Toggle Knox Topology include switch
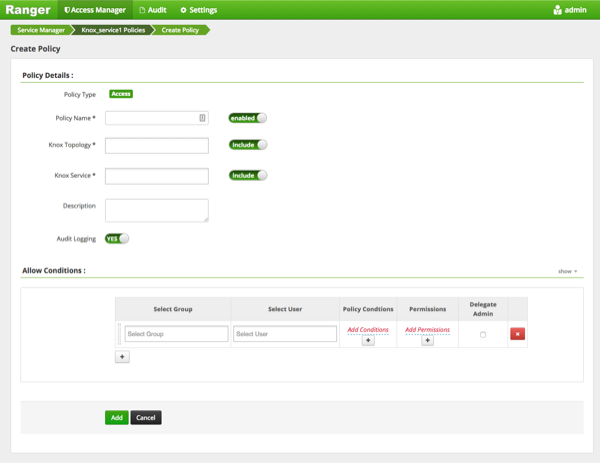This screenshot has width=600, height=463. [x=247, y=145]
